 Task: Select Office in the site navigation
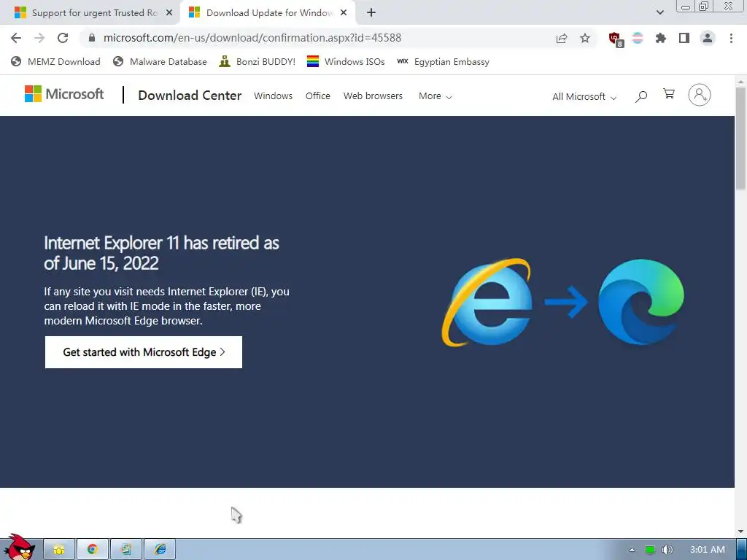coord(318,96)
